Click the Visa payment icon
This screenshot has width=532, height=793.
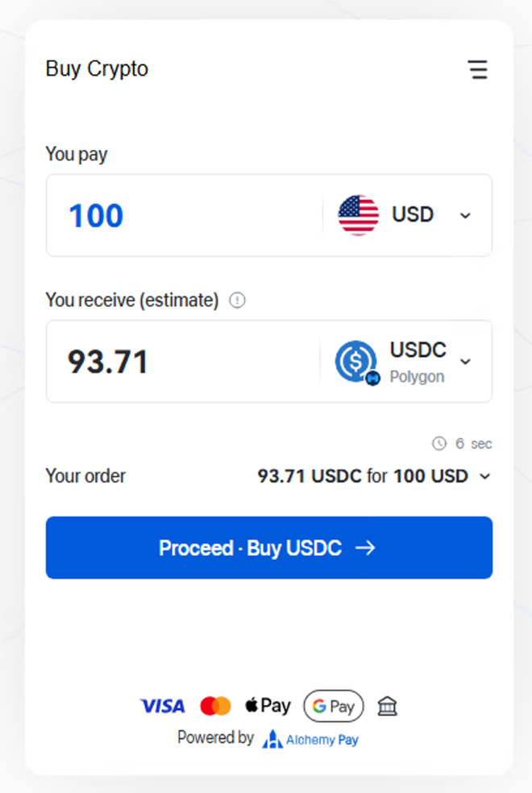click(x=162, y=707)
